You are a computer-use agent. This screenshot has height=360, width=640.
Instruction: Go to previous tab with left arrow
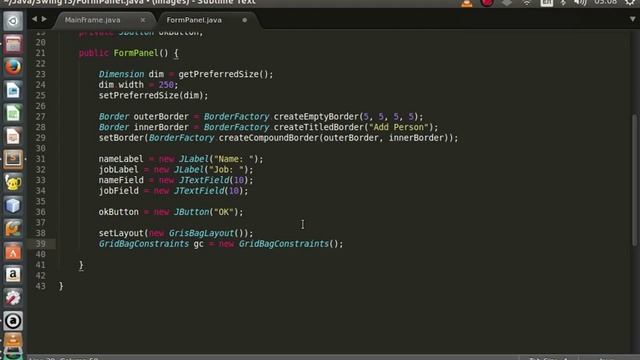[34, 19]
